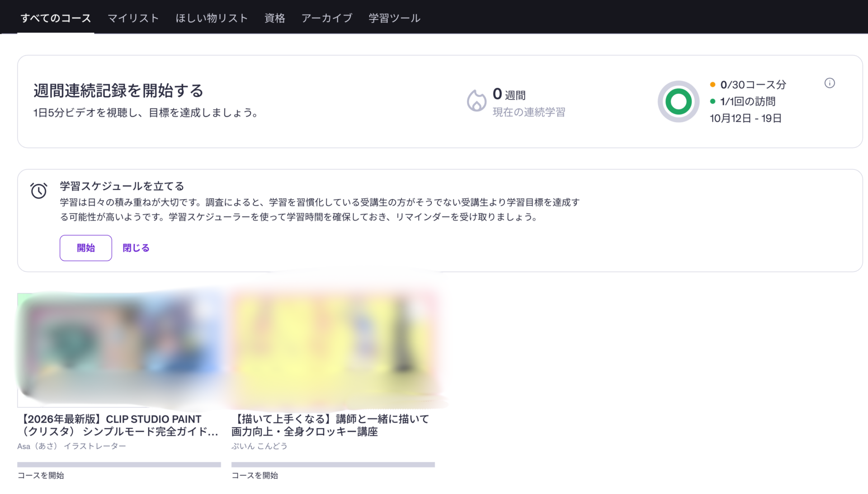The width and height of the screenshot is (868, 494).
Task: Click the progress bar under CLIP STUDIO course
Action: [x=119, y=465]
